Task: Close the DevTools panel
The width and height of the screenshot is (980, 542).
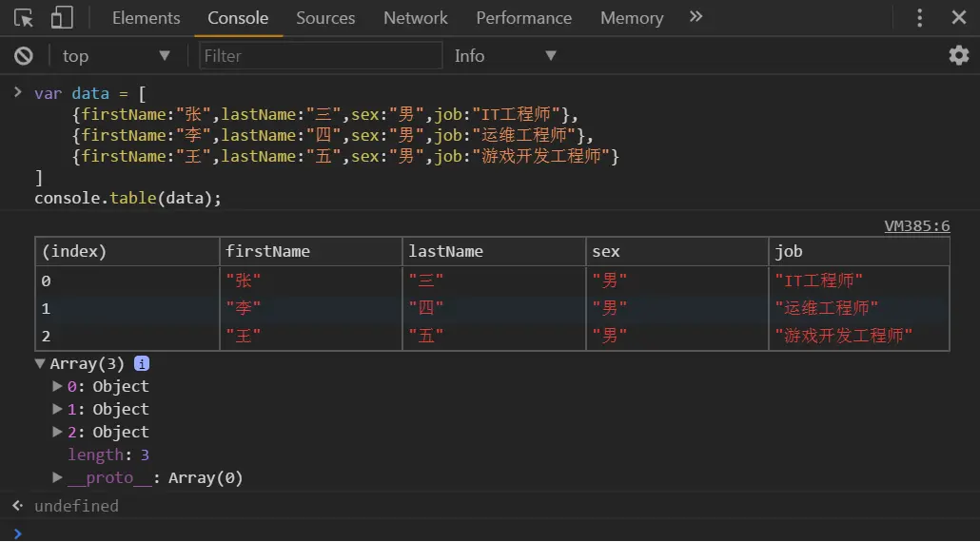Action: pos(959,18)
